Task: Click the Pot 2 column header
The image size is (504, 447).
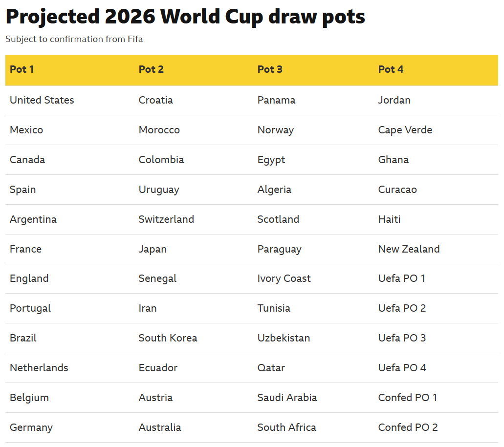Action: pyautogui.click(x=151, y=69)
